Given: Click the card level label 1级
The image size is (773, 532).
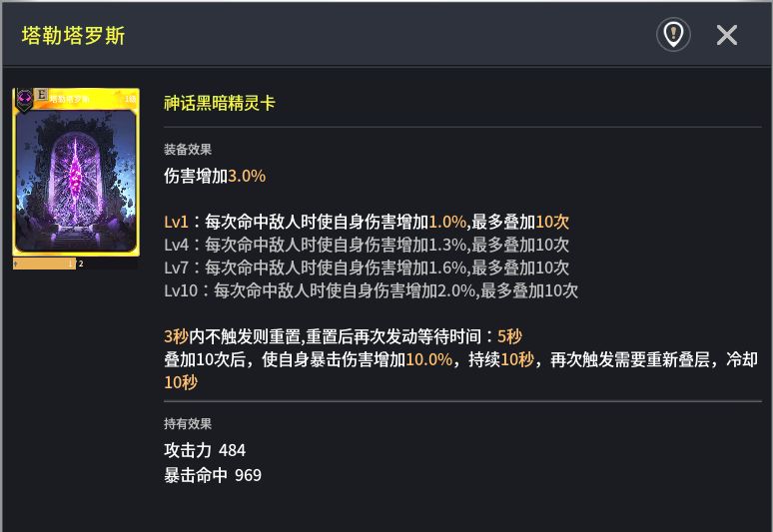Looking at the screenshot, I should coord(130,99).
